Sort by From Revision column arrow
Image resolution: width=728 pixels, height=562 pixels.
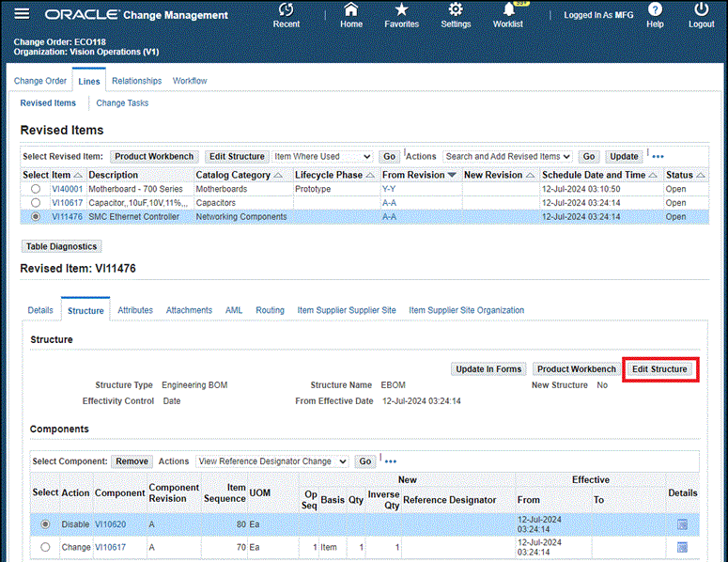click(452, 175)
